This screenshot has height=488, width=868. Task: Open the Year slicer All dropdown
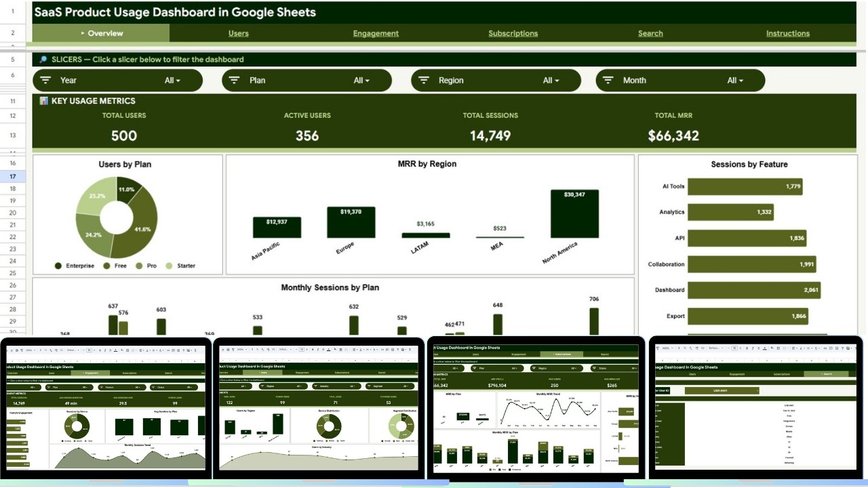(x=172, y=80)
